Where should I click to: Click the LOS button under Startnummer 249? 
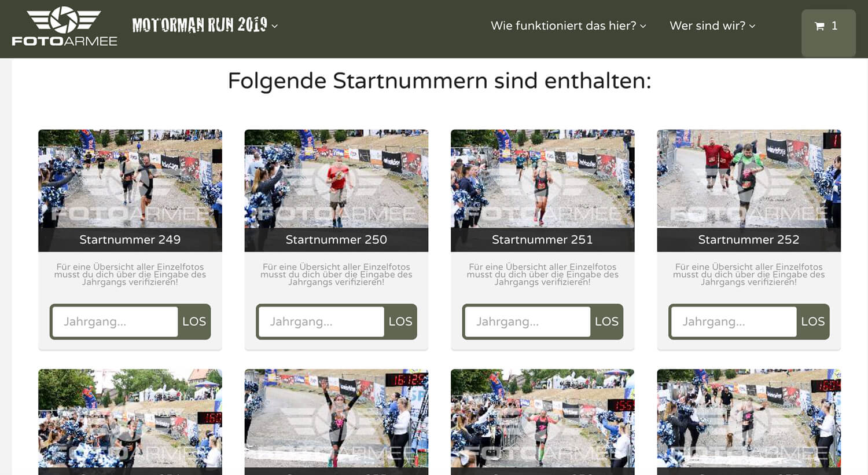point(194,321)
